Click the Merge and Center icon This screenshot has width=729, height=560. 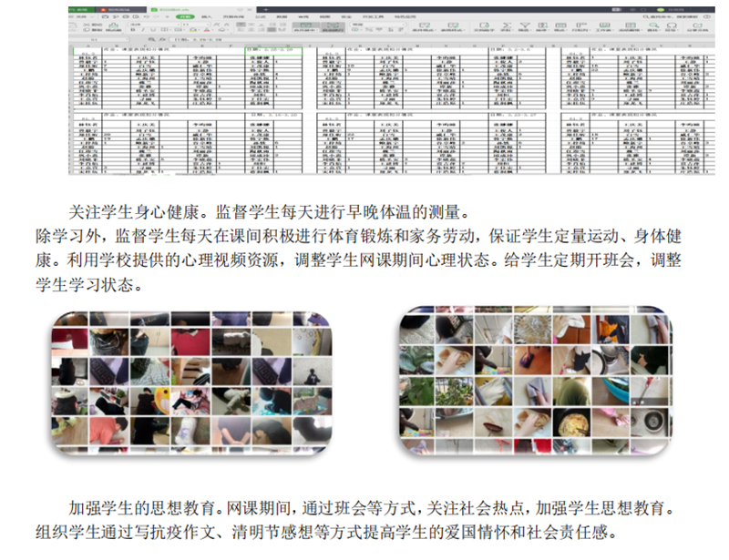303,26
